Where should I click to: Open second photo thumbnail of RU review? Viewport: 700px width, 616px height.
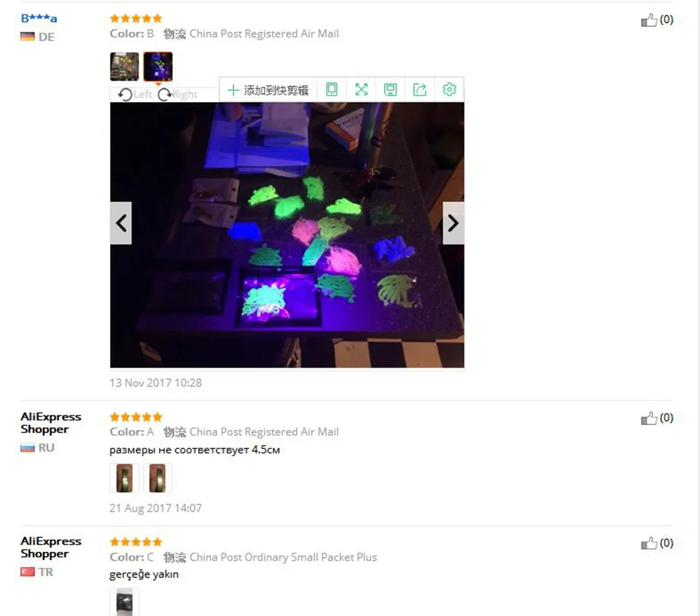click(157, 478)
